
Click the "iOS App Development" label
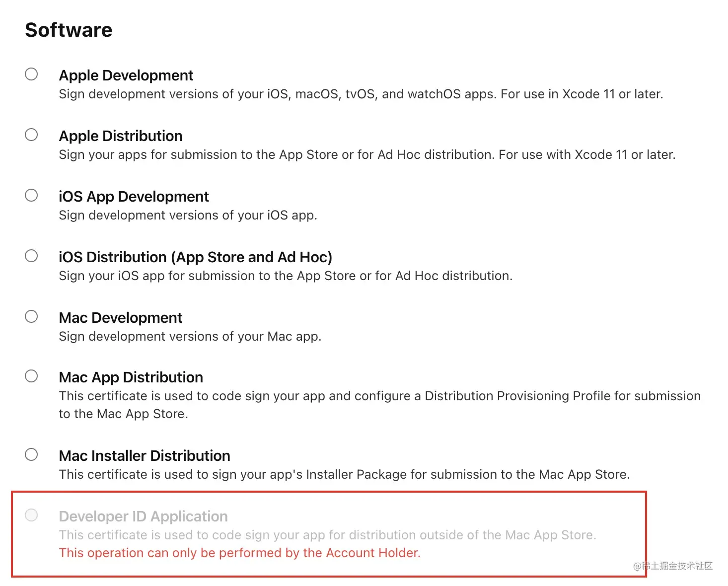click(x=134, y=197)
